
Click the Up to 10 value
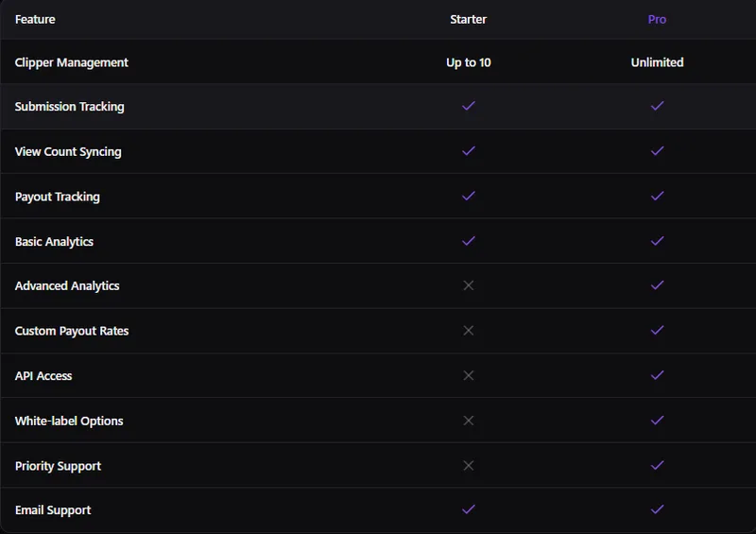(468, 62)
